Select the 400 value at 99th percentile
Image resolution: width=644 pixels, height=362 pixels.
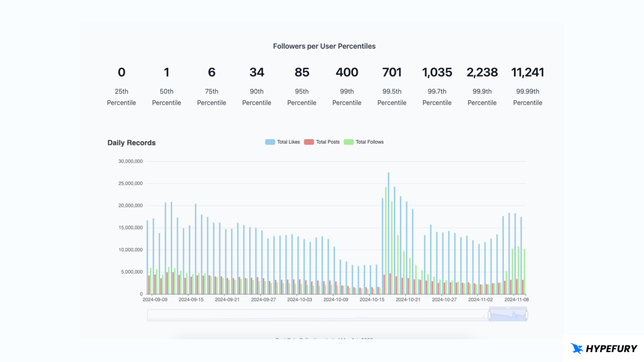pyautogui.click(x=347, y=72)
